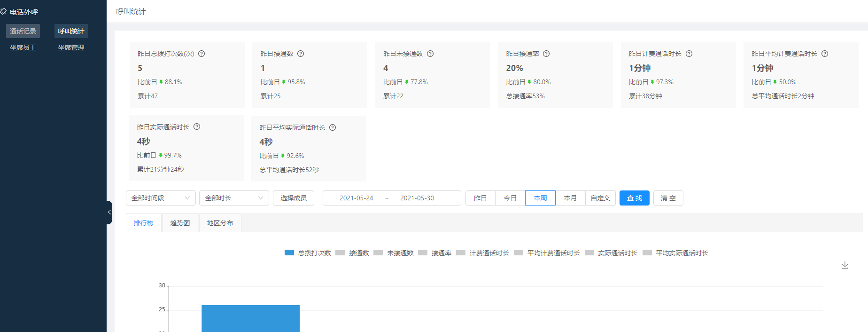
Task: Open help icon for 昨日未接通数
Action: point(430,54)
